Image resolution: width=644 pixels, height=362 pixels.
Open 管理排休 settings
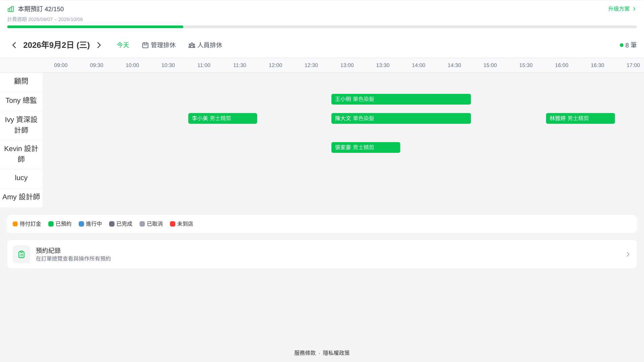pos(159,45)
